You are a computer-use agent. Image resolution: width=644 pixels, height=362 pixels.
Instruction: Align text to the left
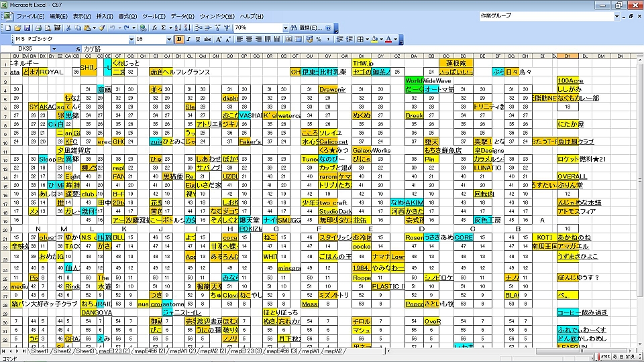(x=239, y=40)
